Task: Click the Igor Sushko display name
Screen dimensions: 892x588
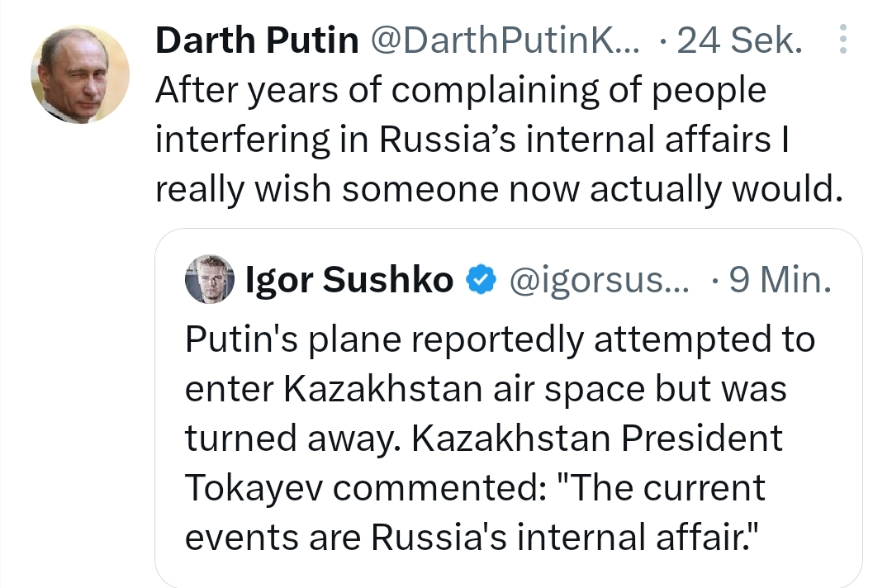Action: [349, 280]
